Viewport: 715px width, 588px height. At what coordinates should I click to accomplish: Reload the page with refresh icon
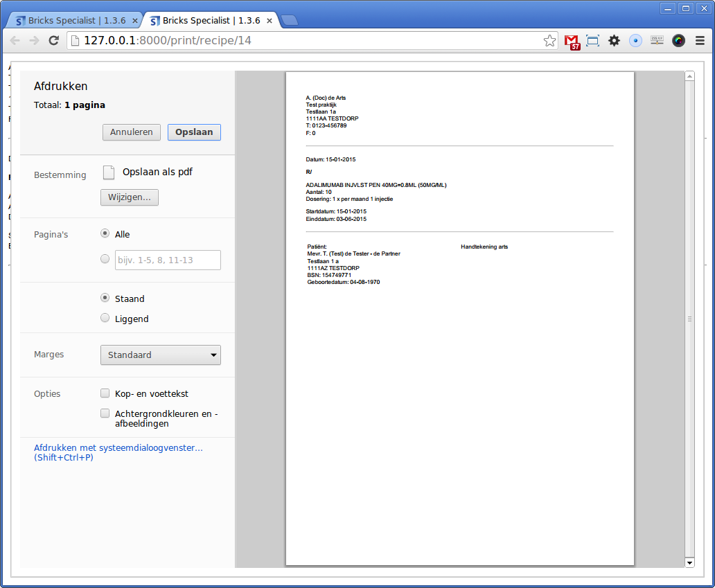[x=54, y=41]
